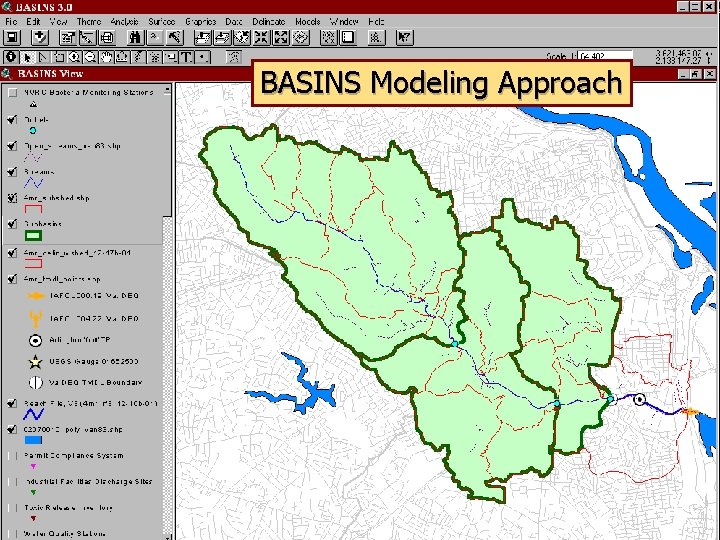Select the Select Feature tool

(59, 57)
